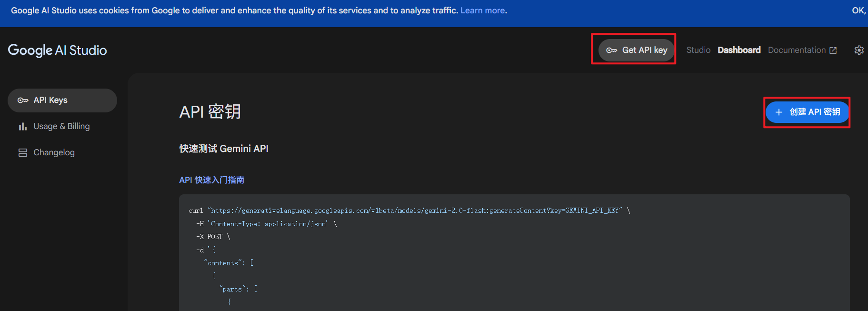
Task: Click the 创建 API 密钥 button
Action: 807,112
